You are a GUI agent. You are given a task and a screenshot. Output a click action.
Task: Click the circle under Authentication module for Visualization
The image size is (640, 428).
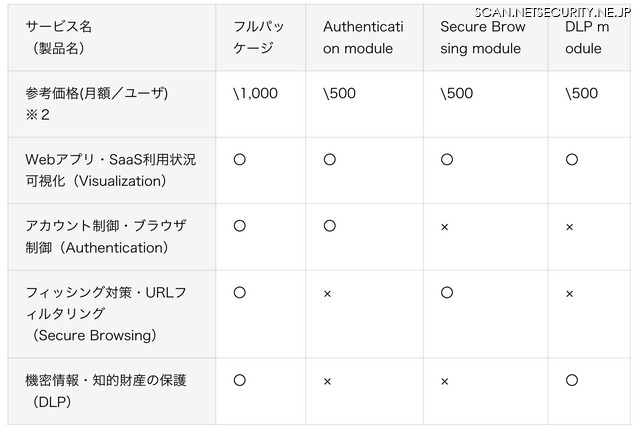click(330, 159)
